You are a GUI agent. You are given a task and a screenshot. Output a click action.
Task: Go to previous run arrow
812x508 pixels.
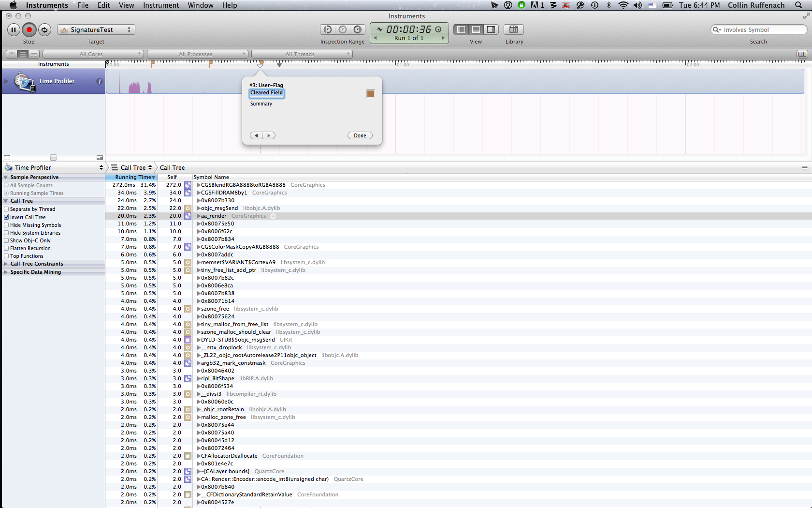coord(375,38)
